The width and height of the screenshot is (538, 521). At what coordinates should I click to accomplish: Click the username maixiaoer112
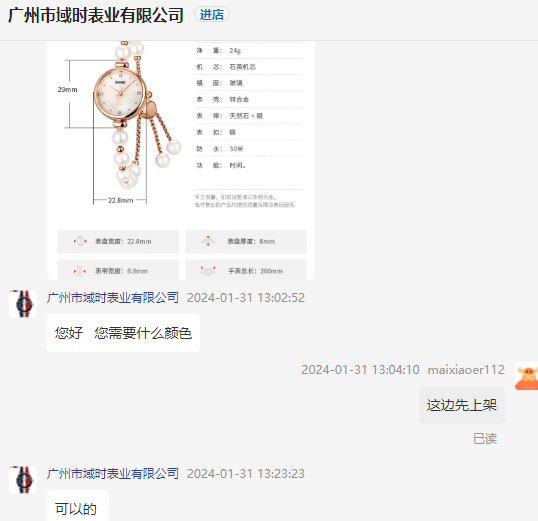466,370
